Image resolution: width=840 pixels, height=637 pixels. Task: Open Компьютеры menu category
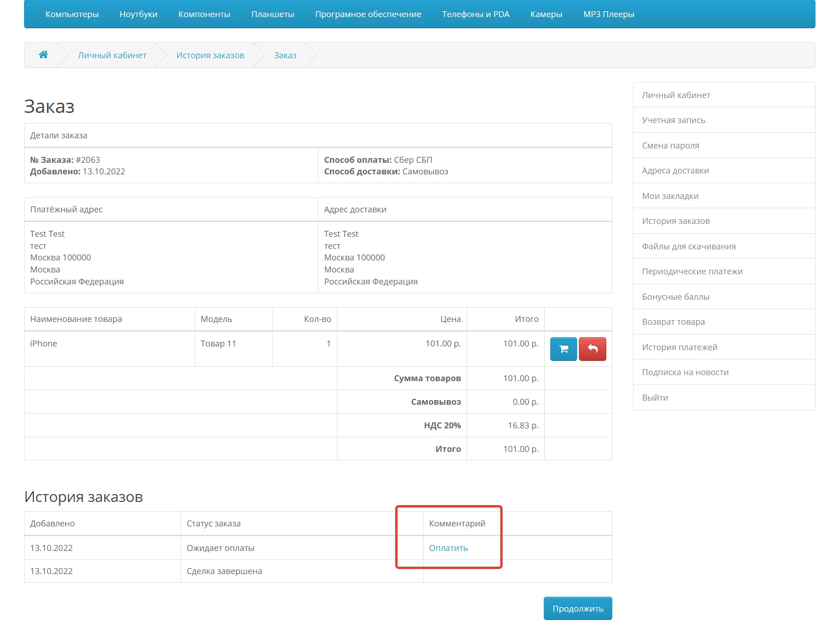click(72, 14)
